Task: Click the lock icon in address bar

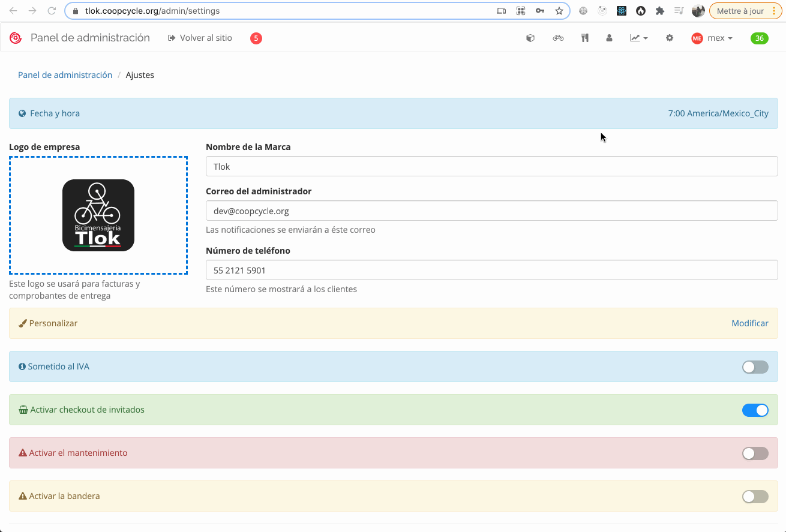Action: 76,11
